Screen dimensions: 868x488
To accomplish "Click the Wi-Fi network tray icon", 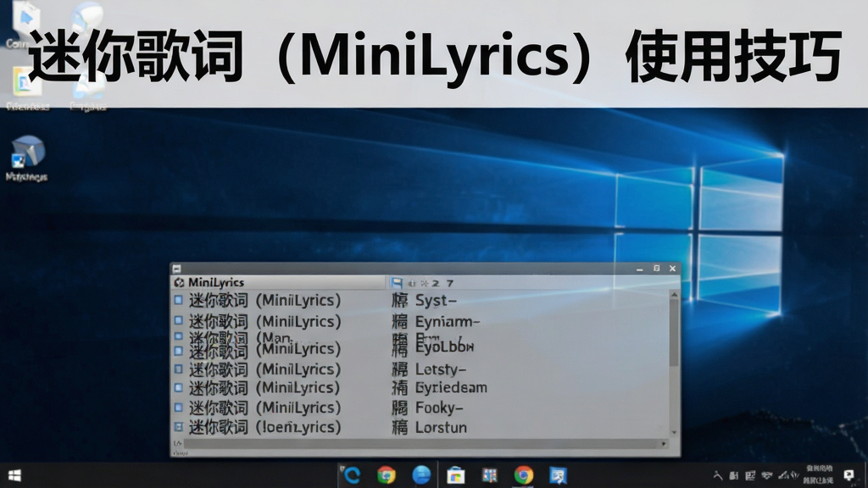I will 766,475.
